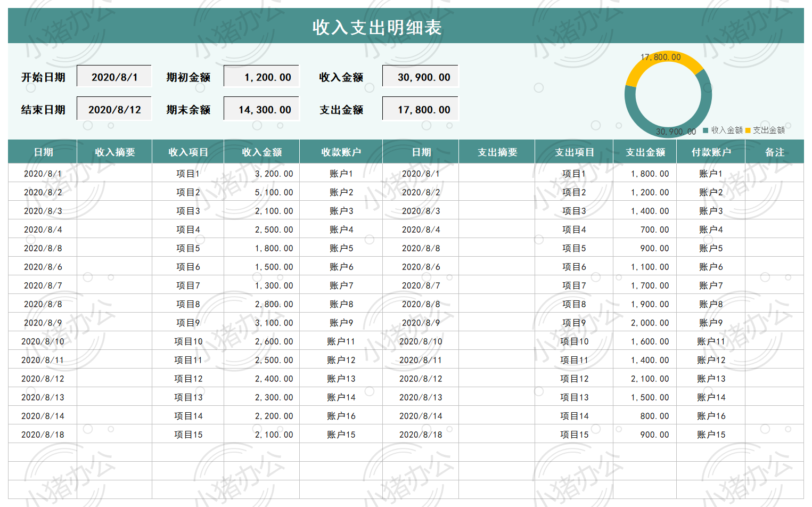Click the expense amount cell 1,100.00

tap(645, 266)
